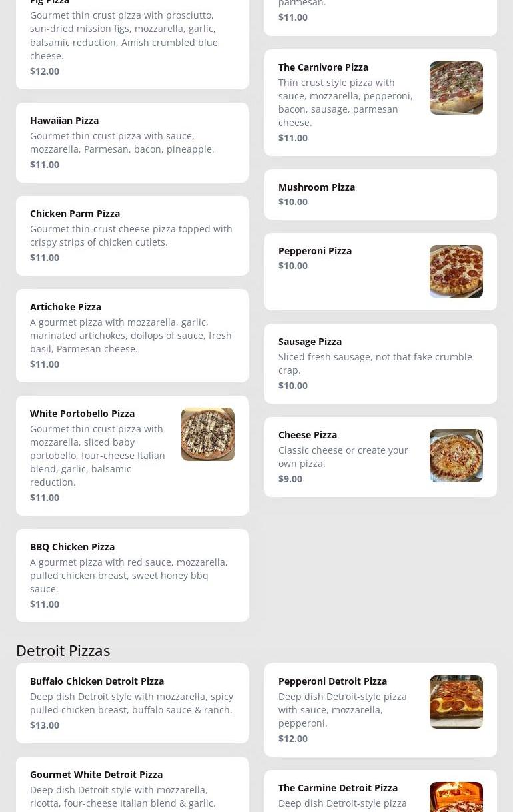This screenshot has height=812, width=513.
Task: Click the Pepperoni Pizza thumbnail image
Action: 456,272
